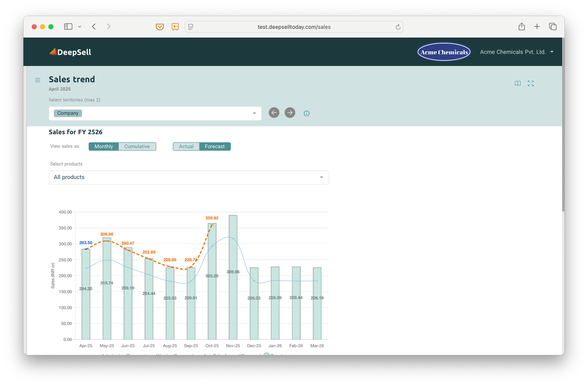
Task: Click the Aug-25 sales bar 225.53
Action: tap(170, 303)
